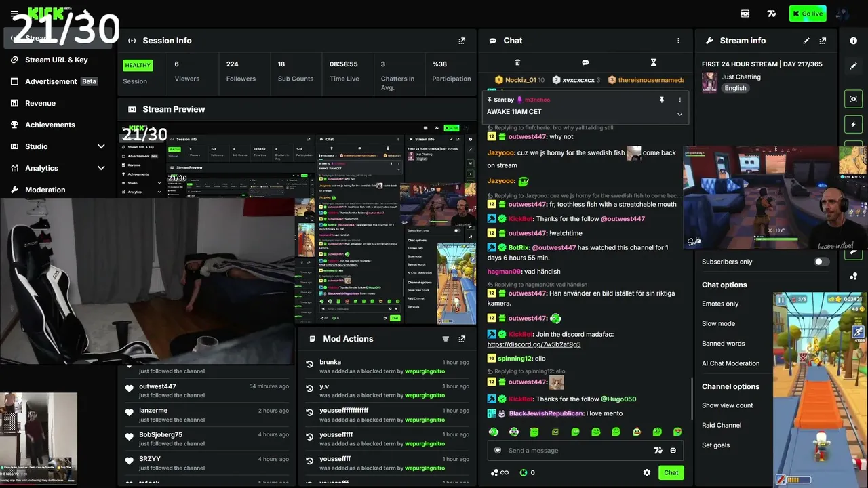Click the NOX extension icon in header
This screenshot has height=488, width=868.
coord(745,14)
